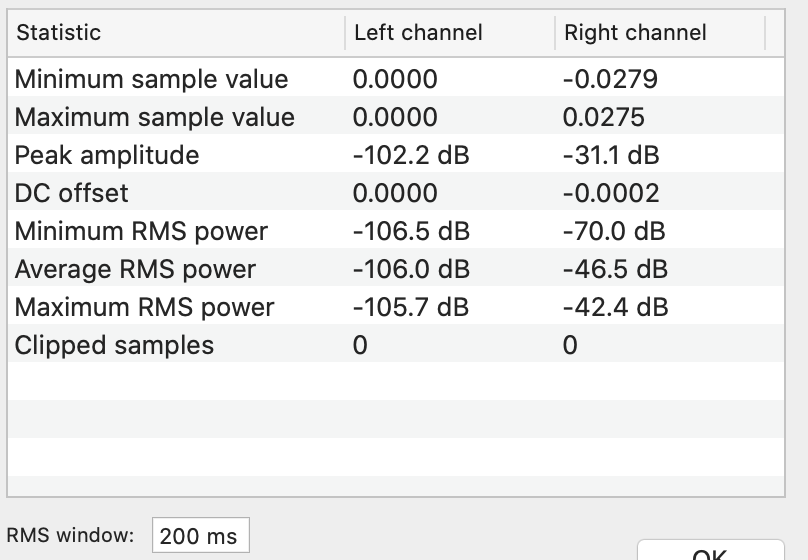Click the OK button

click(x=711, y=551)
